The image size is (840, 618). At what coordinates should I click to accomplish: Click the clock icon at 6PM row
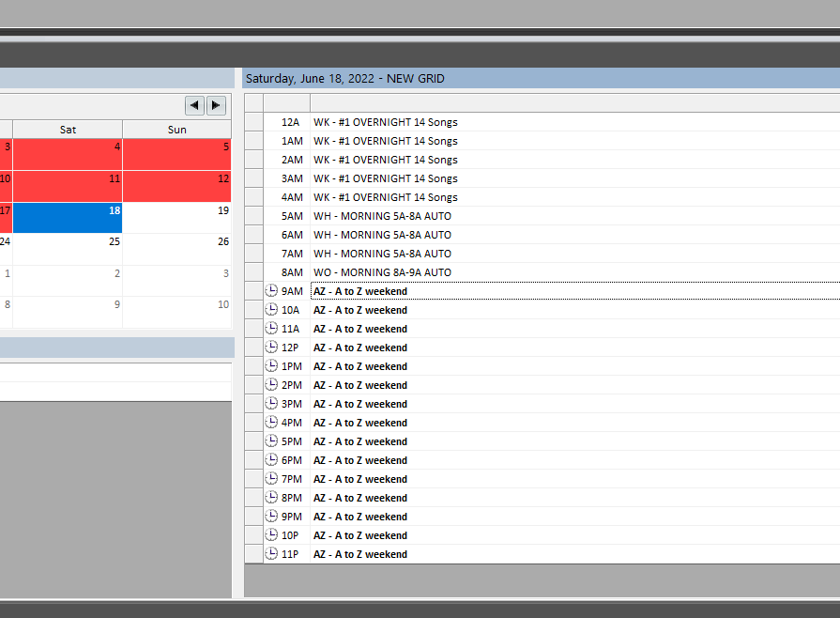click(x=272, y=460)
